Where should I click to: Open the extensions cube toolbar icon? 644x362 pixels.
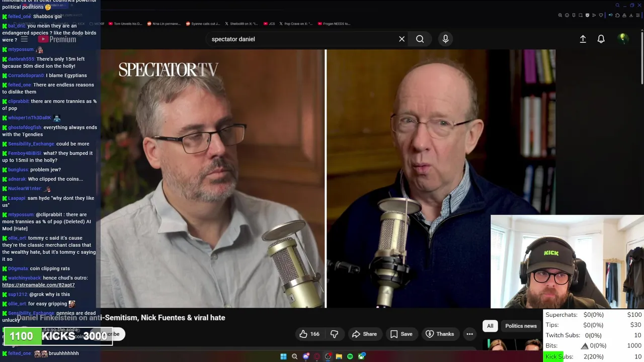click(617, 15)
